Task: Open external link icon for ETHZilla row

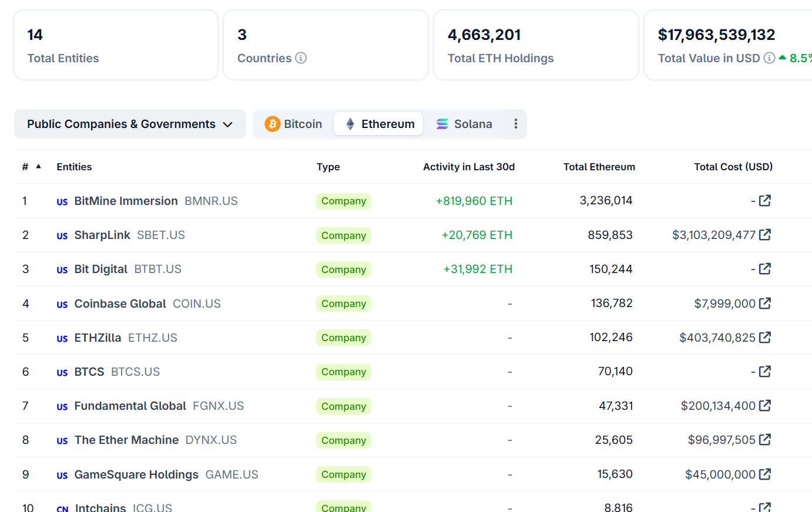Action: tap(764, 338)
